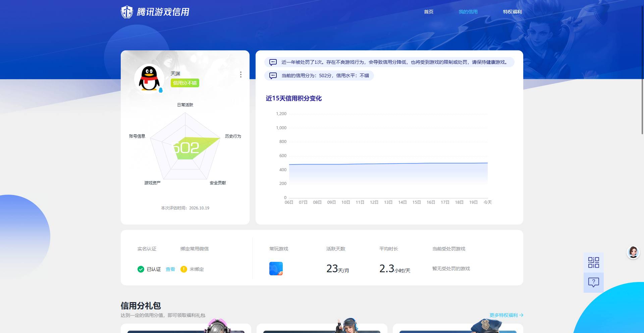644x333 pixels.
Task: Click the Tencent Game Credit shield logo
Action: (127, 12)
